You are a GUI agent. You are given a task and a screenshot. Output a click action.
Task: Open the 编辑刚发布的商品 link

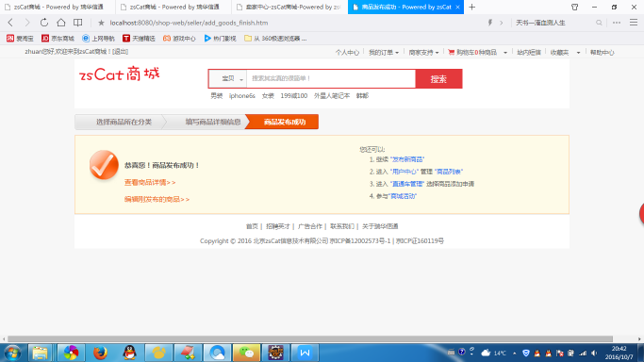click(157, 200)
